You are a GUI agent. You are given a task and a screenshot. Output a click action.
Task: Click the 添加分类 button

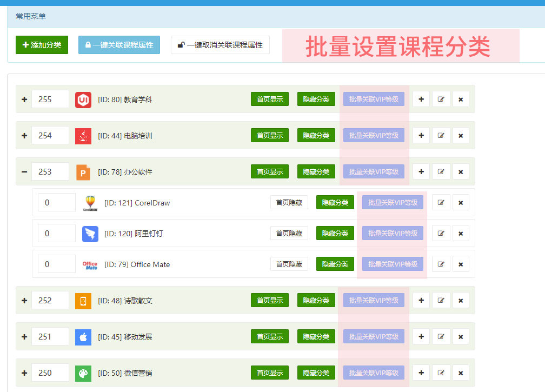[x=42, y=45]
